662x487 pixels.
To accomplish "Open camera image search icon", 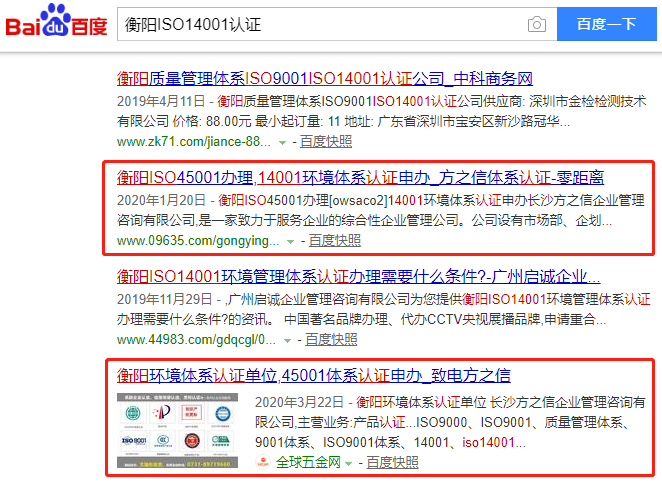I will point(537,24).
